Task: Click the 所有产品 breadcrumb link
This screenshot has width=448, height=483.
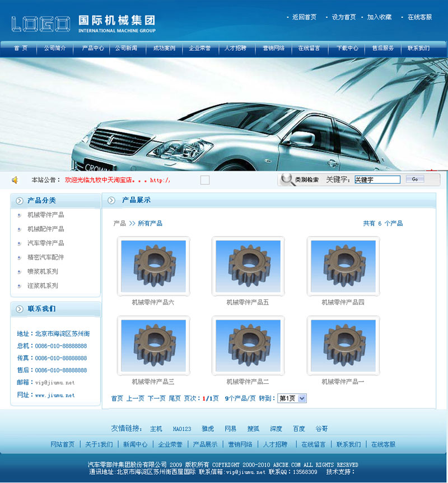Action: [x=150, y=223]
